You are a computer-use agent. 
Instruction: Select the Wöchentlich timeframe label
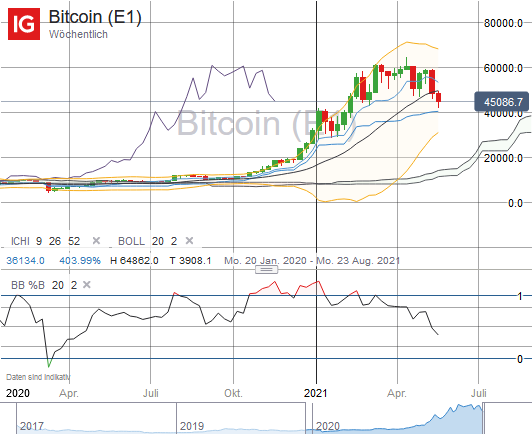pos(78,34)
